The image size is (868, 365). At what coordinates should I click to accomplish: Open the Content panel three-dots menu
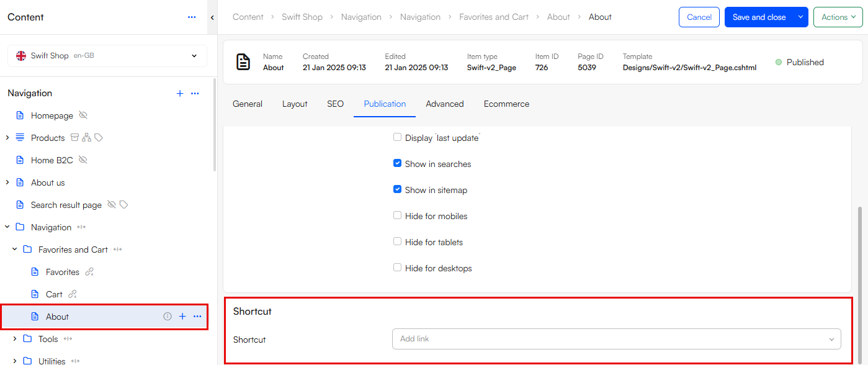click(192, 17)
